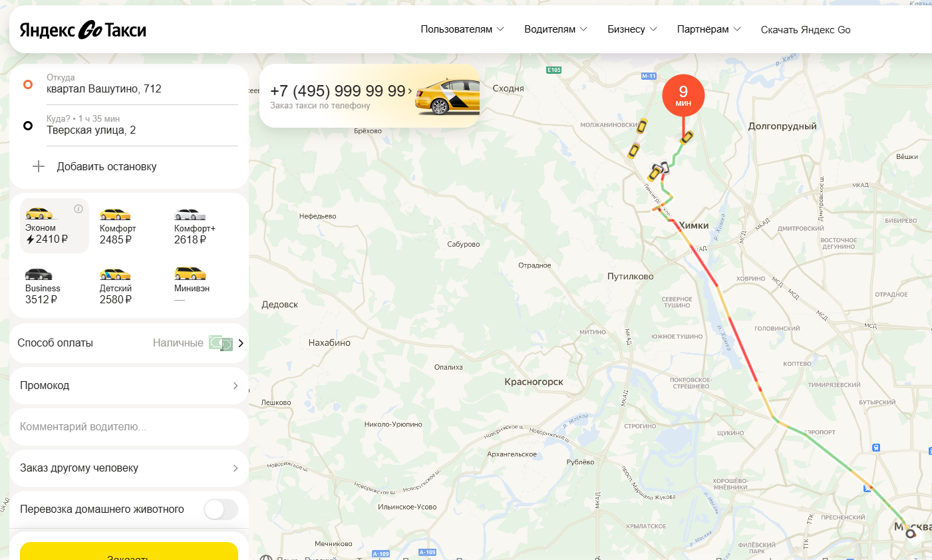Pick the Минивэн tariff car icon
Viewport: 932px width, 560px height.
pos(190,273)
